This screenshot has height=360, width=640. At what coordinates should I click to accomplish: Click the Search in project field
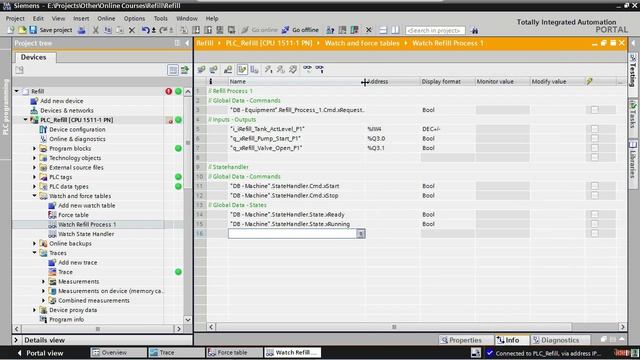pos(435,30)
